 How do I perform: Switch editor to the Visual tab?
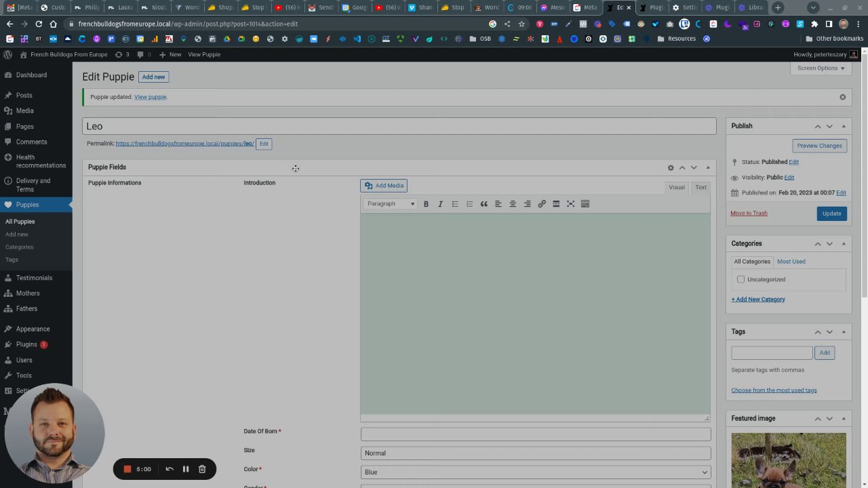[677, 188]
